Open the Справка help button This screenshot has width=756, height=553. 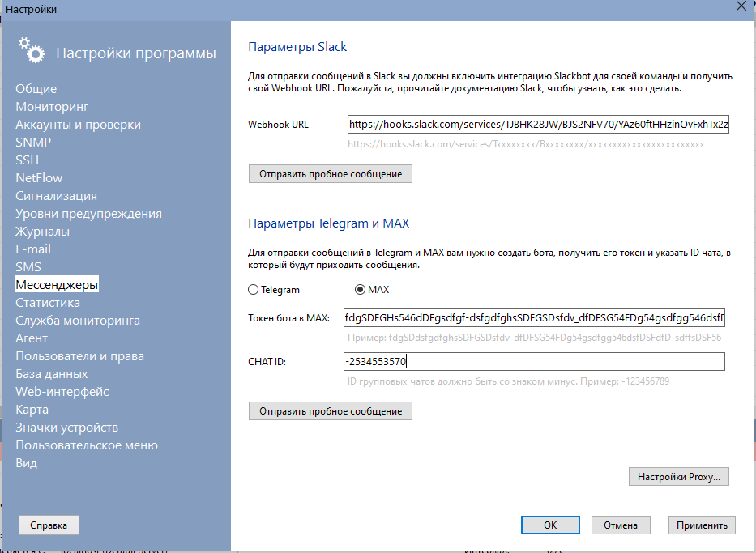(49, 525)
